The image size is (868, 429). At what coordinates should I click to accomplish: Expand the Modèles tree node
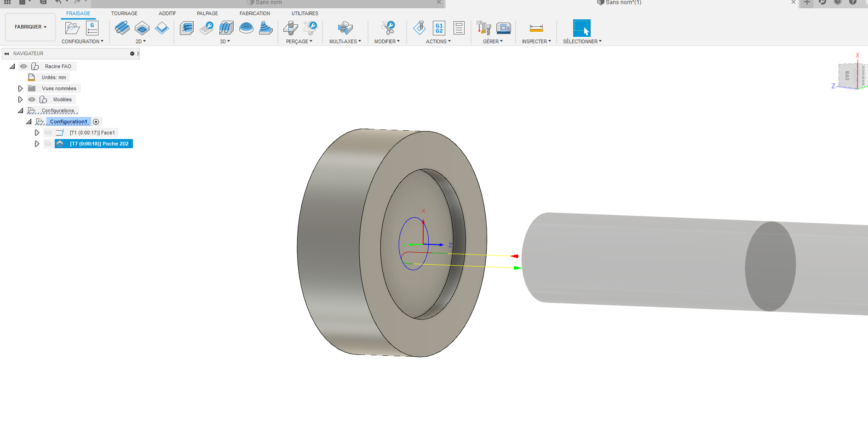click(x=20, y=99)
